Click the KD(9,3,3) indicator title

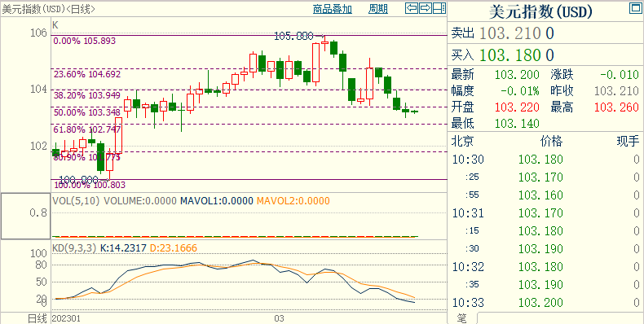[x=74, y=247]
